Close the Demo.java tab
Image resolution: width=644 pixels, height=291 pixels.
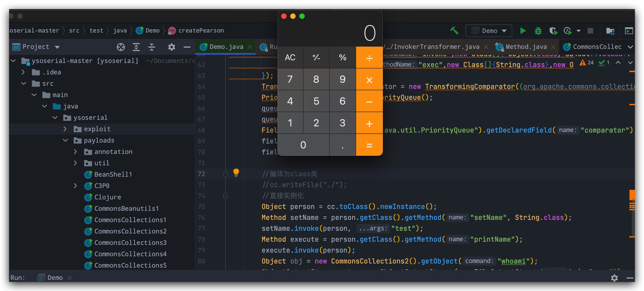point(250,47)
